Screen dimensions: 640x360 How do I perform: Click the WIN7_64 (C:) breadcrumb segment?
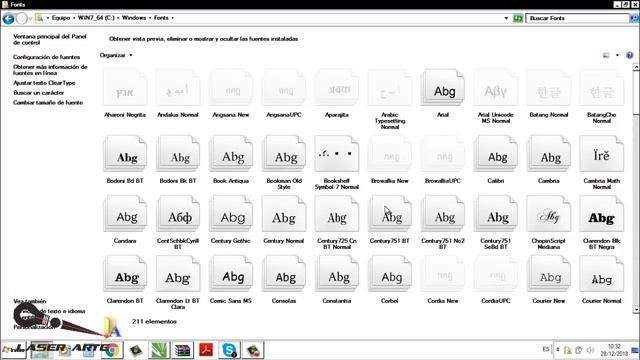point(96,18)
